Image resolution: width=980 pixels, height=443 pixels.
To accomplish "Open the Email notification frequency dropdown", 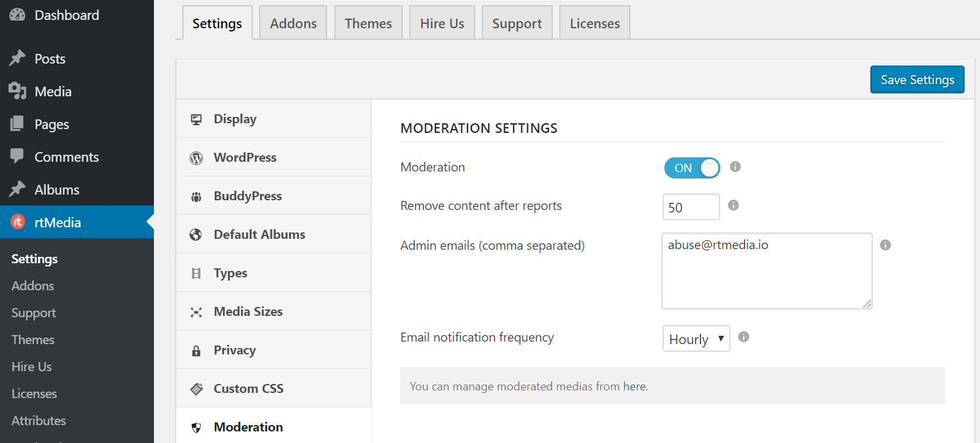I will coord(696,338).
